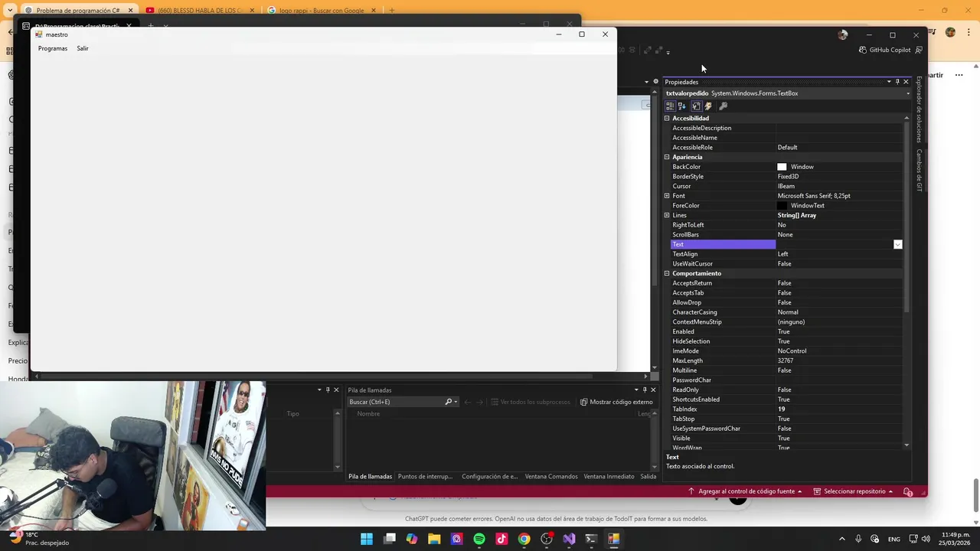Viewport: 980px width, 551px height.
Task: Expand the Font property
Action: pos(667,196)
